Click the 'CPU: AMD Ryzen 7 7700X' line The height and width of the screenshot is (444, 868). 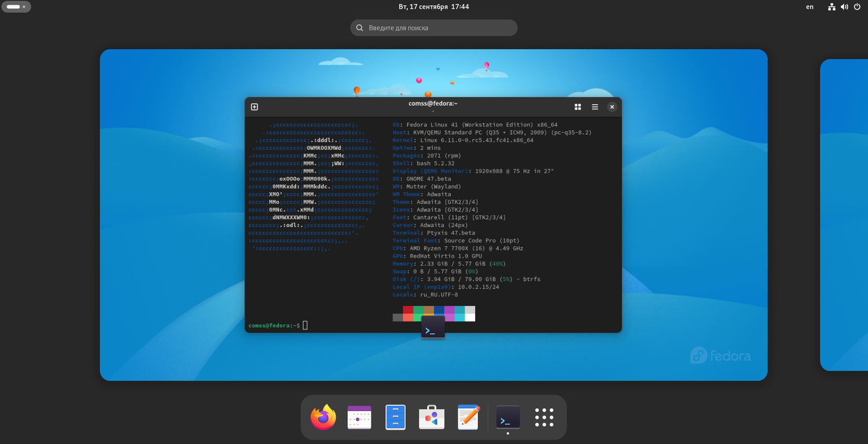pyautogui.click(x=458, y=249)
